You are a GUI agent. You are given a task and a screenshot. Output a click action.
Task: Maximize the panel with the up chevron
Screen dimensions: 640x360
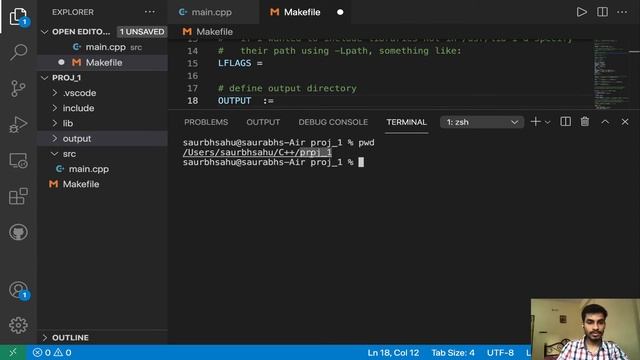pyautogui.click(x=605, y=122)
